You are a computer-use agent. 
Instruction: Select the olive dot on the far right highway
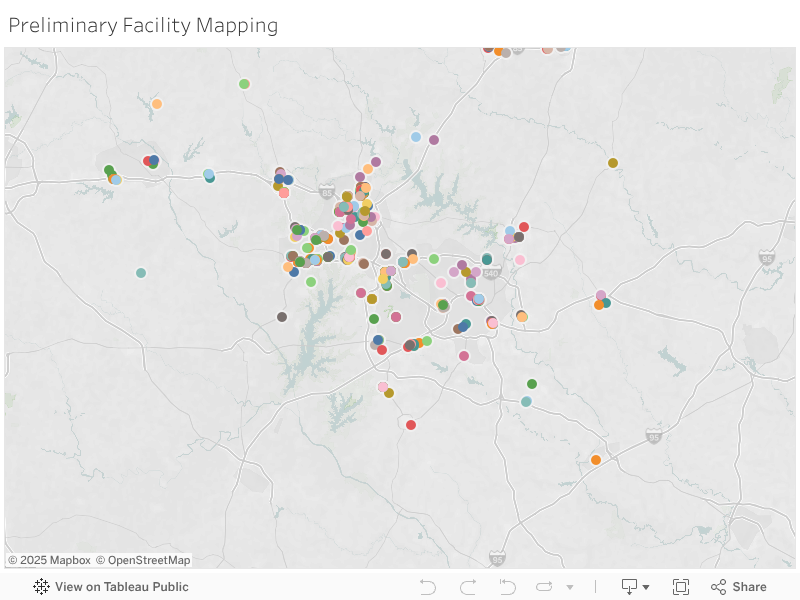click(x=613, y=161)
